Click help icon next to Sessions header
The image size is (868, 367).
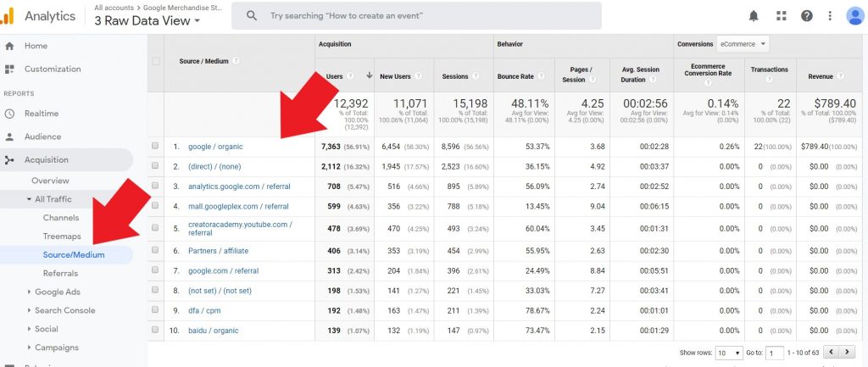pyautogui.click(x=475, y=76)
